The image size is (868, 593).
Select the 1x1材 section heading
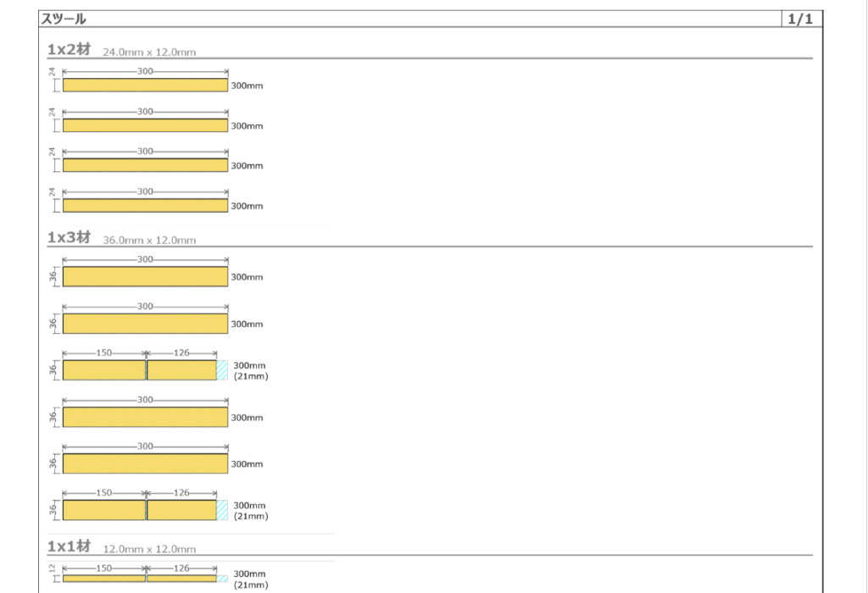tap(69, 547)
